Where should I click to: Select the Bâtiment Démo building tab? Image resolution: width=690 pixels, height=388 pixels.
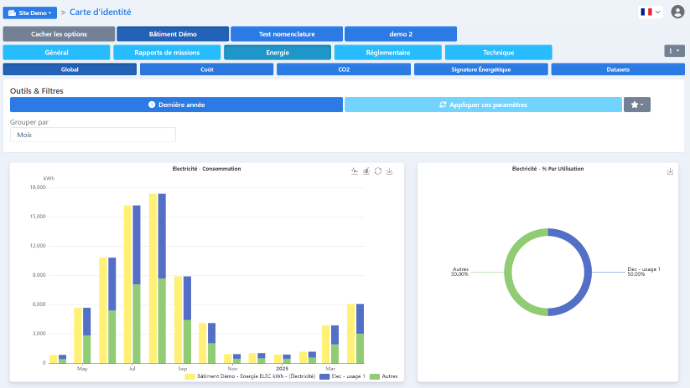click(x=173, y=34)
